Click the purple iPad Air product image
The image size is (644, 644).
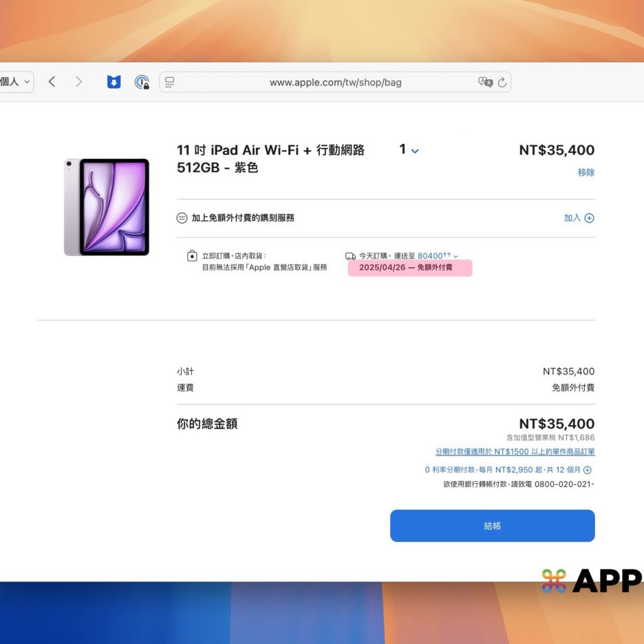pyautogui.click(x=107, y=207)
